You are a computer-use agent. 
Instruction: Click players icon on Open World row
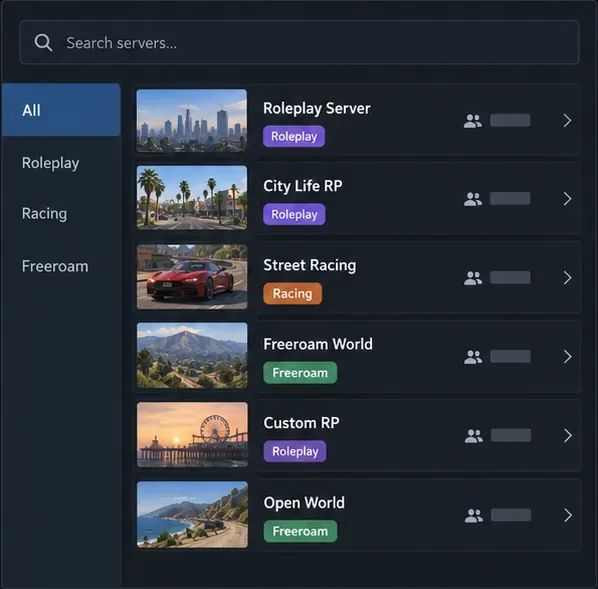tap(474, 516)
